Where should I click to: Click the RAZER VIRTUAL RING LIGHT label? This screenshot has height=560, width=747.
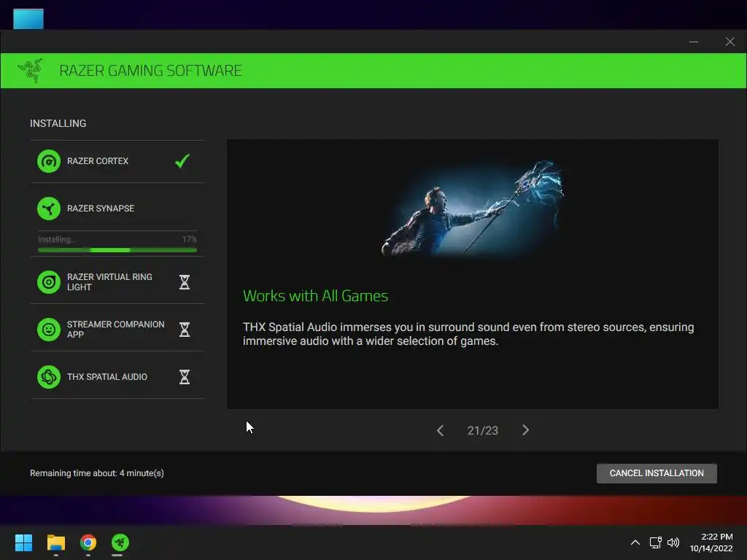[109, 282]
